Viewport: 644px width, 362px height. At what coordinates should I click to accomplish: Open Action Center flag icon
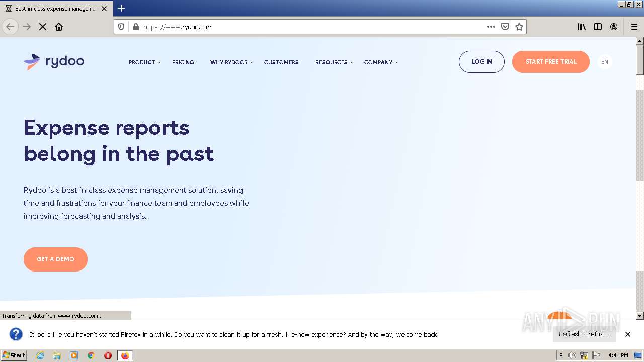click(596, 355)
